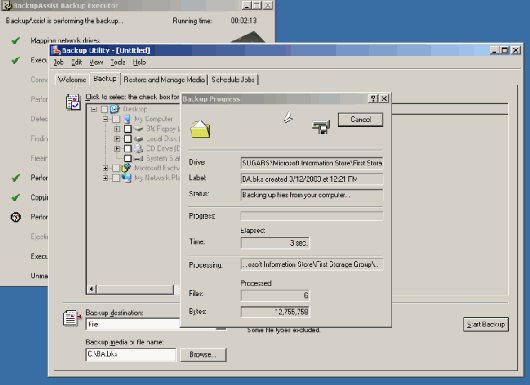Viewport: 530px width, 385px height.
Task: Expand the Local Disk tree node
Action: click(117, 139)
